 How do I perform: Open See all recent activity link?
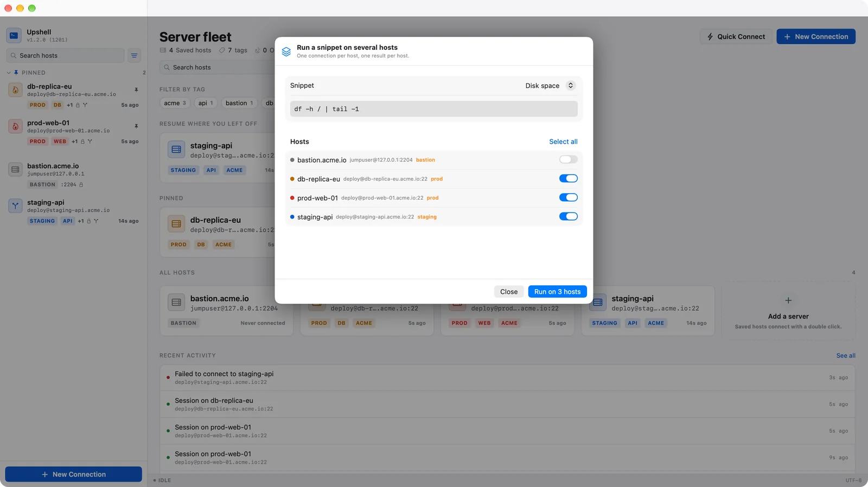(x=846, y=356)
